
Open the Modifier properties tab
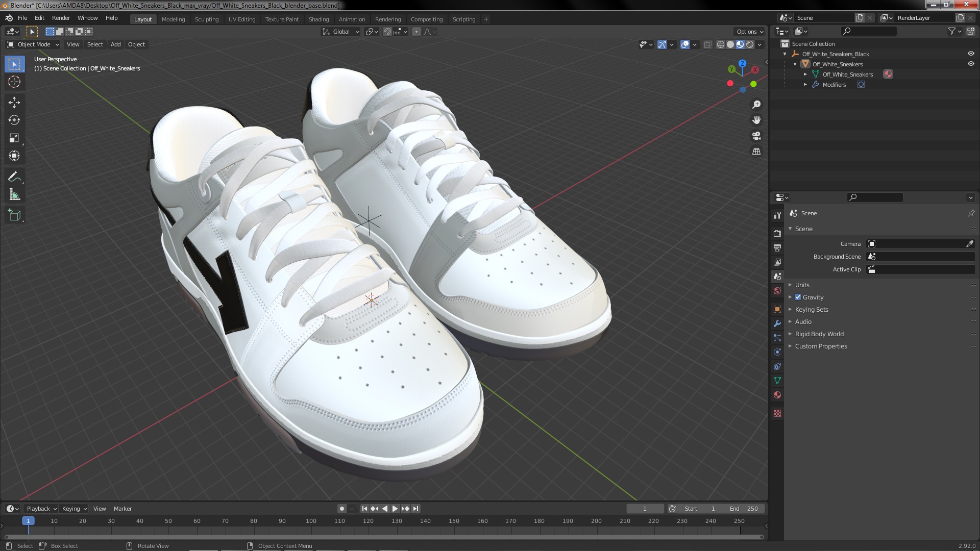777,323
